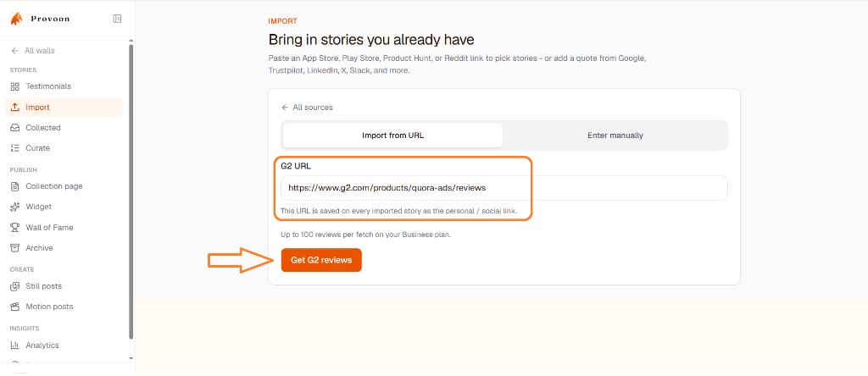Click the back arrow beside All walls
This screenshot has width=868, height=376.
[15, 51]
